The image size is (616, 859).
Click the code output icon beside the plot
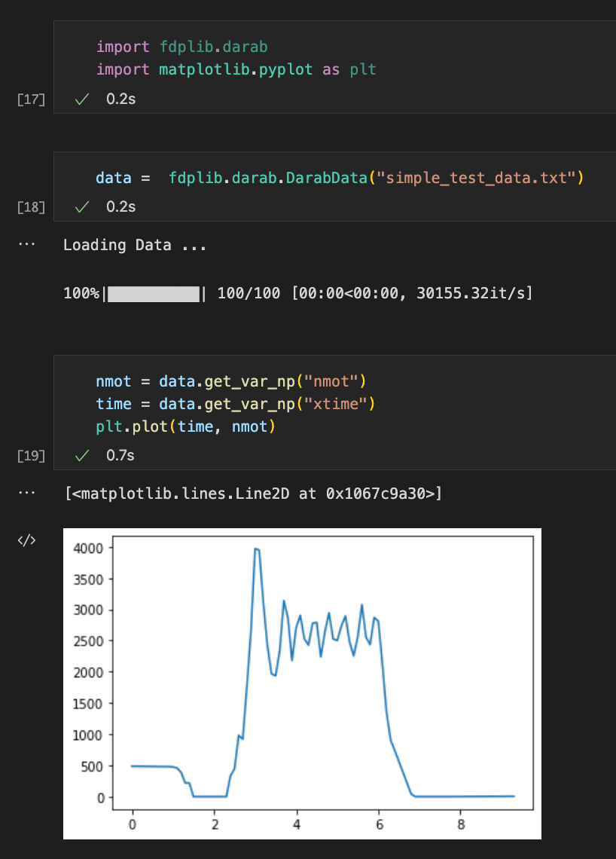pos(25,540)
